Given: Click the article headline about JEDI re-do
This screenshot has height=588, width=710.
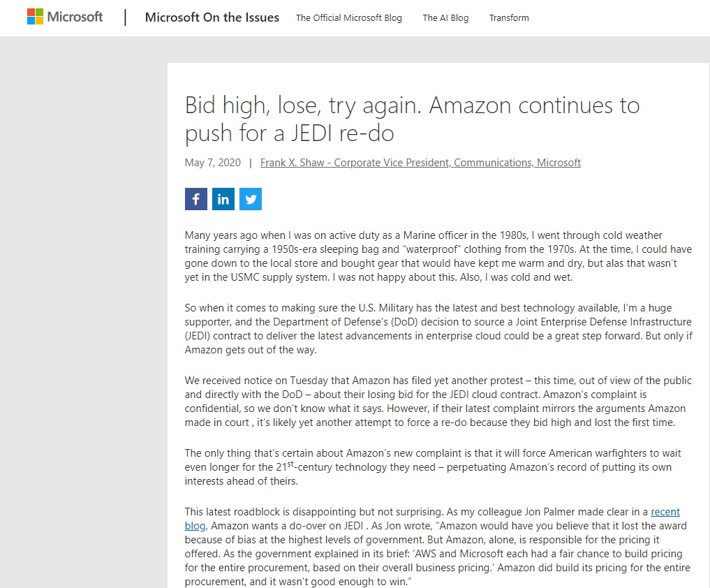Looking at the screenshot, I should [412, 118].
